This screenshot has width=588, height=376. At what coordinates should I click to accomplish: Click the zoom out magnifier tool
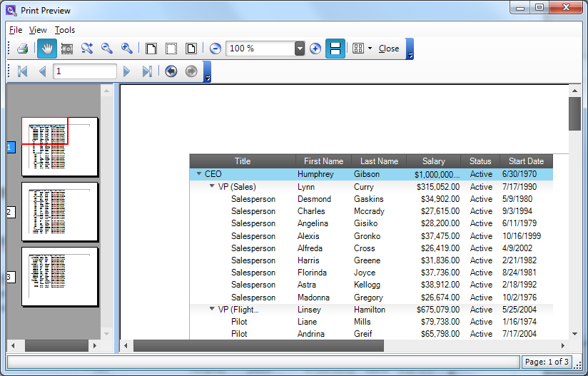(107, 49)
